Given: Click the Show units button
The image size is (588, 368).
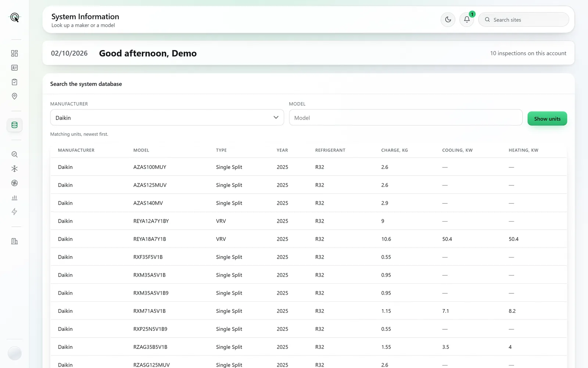Looking at the screenshot, I should (x=547, y=118).
